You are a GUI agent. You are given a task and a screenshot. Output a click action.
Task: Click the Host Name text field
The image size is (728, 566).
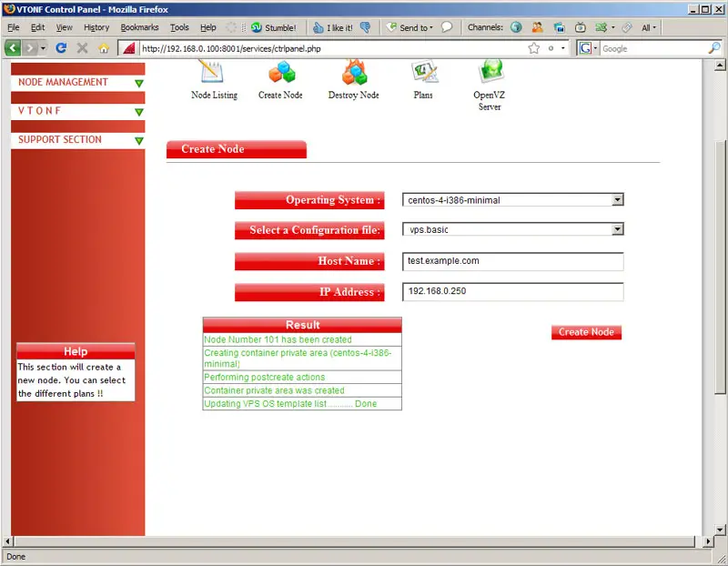tap(512, 261)
